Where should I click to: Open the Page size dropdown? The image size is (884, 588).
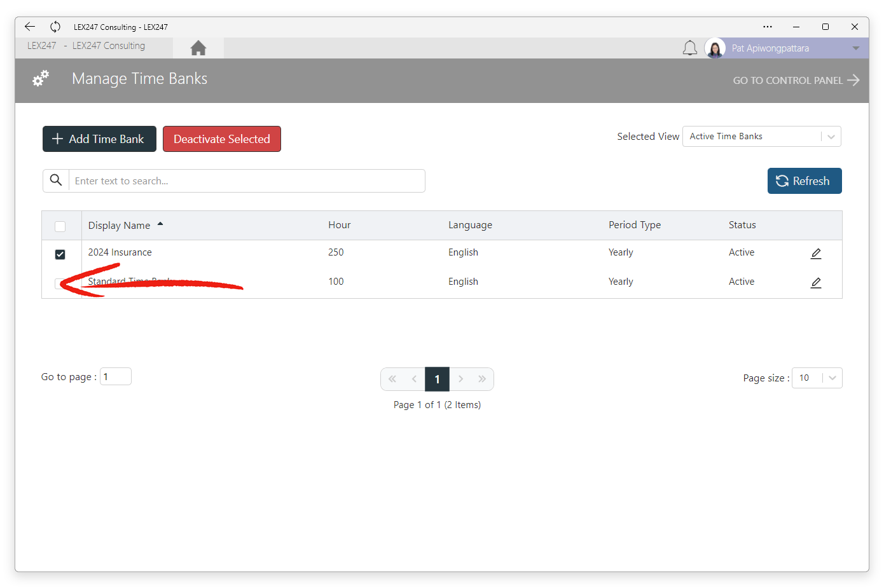(x=817, y=378)
